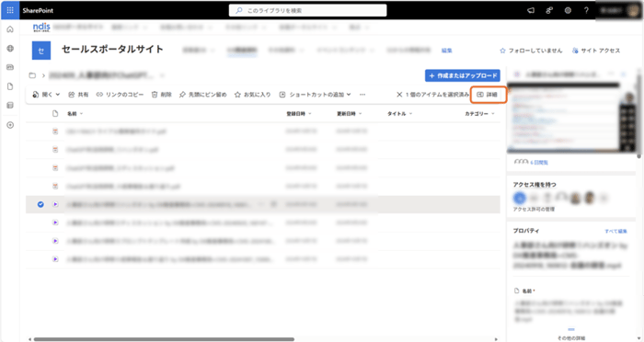Viewport: 644px width, 342px height.
Task: Go to Home in the left rail
Action: coord(10,29)
